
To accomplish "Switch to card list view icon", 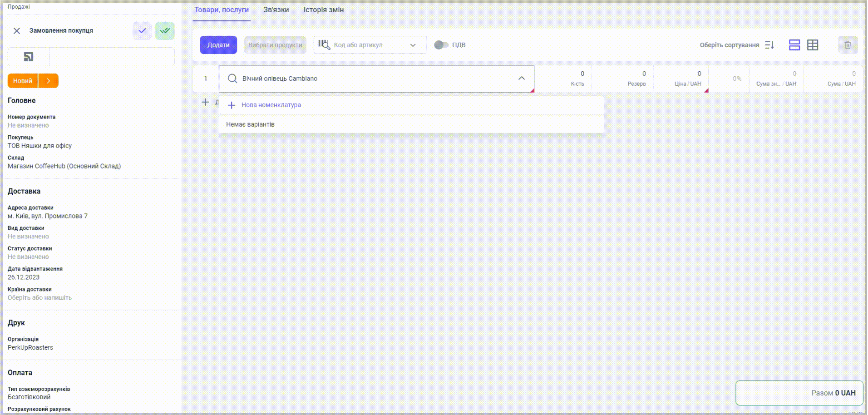I will [794, 45].
